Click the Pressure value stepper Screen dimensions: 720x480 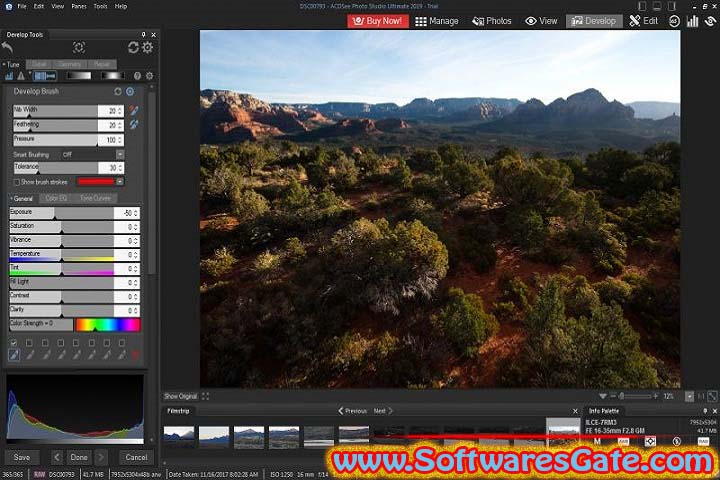pos(120,140)
